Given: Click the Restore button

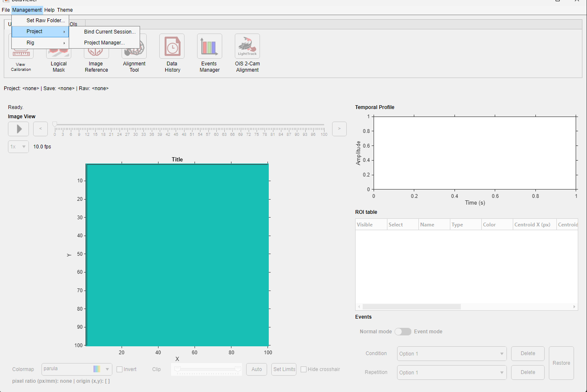Looking at the screenshot, I should (561, 363).
